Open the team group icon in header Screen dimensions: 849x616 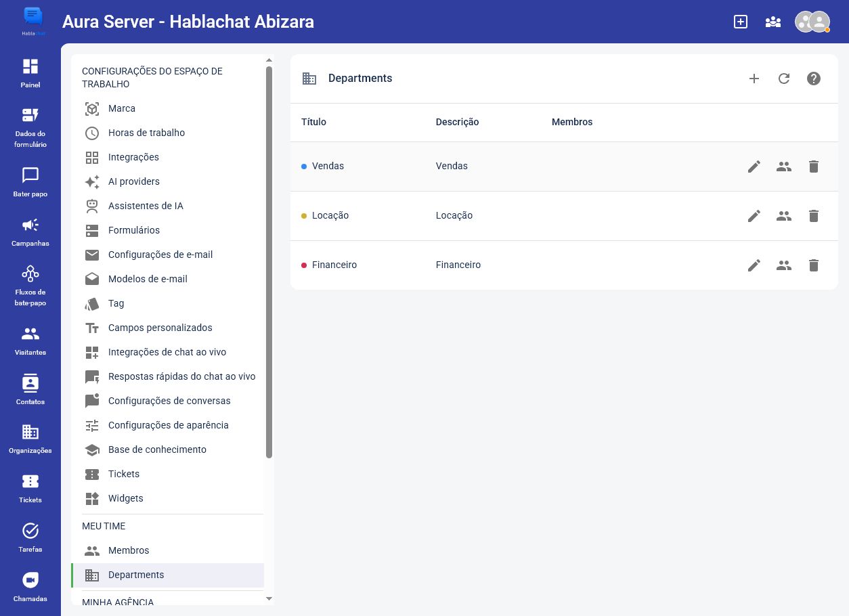click(773, 22)
